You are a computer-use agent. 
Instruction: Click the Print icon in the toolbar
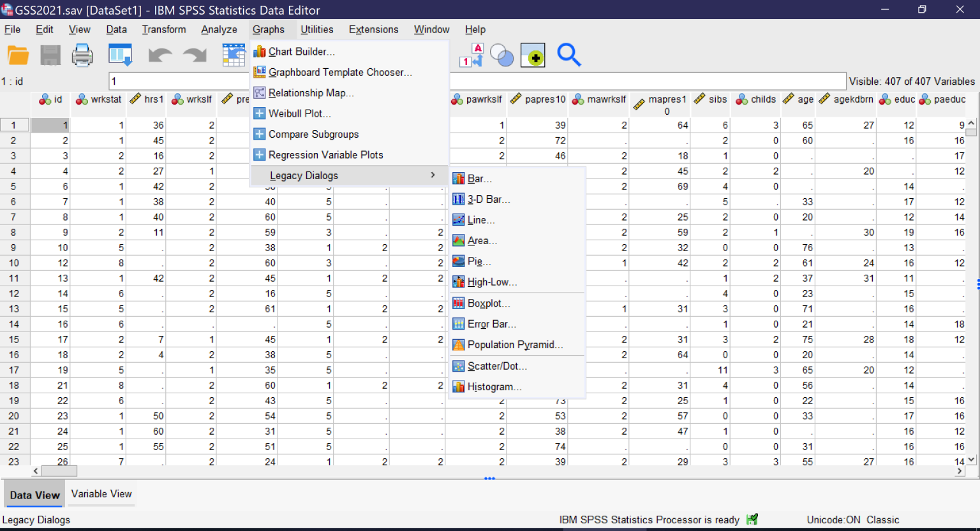[82, 55]
